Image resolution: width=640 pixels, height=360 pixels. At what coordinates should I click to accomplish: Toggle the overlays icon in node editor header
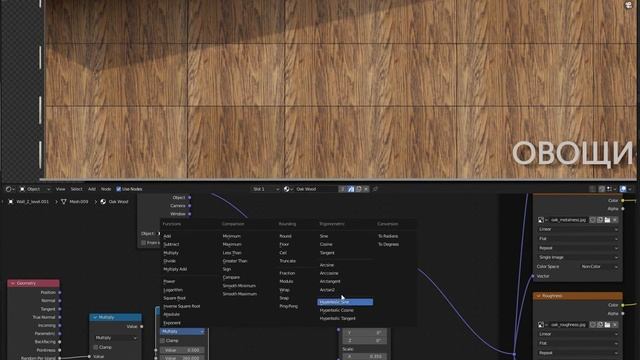point(623,189)
